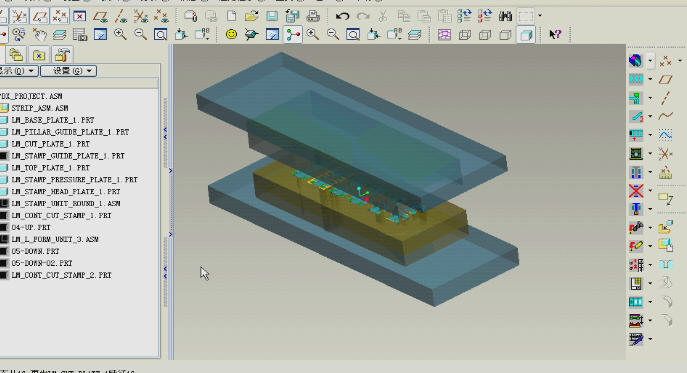Toggle datum axes display with the axis-and-eye icon

click(120, 16)
